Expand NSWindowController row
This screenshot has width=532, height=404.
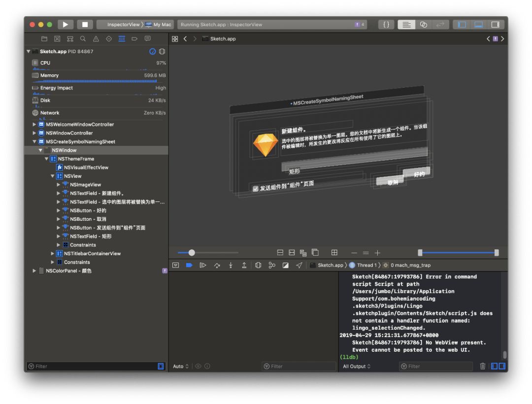(x=34, y=133)
